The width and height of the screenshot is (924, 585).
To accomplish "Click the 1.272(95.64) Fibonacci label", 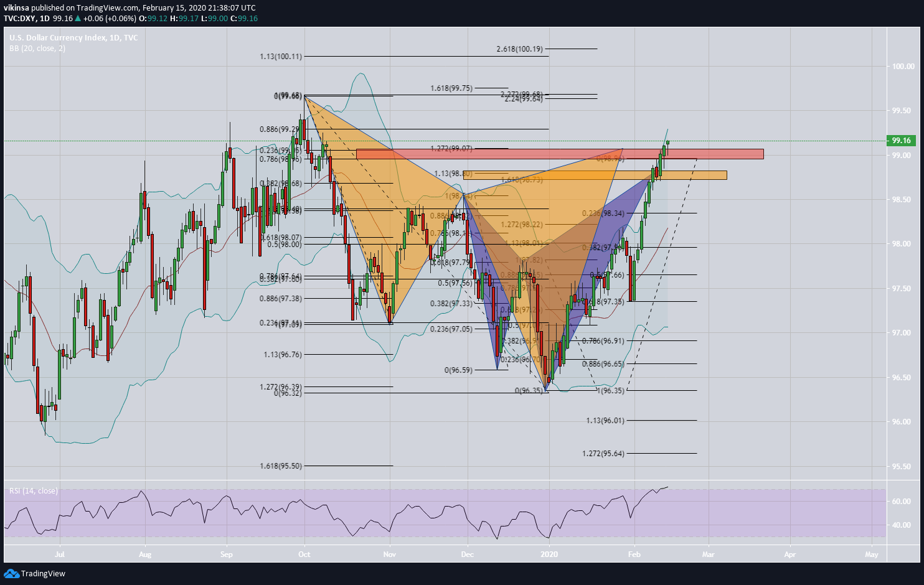I will 603,454.
